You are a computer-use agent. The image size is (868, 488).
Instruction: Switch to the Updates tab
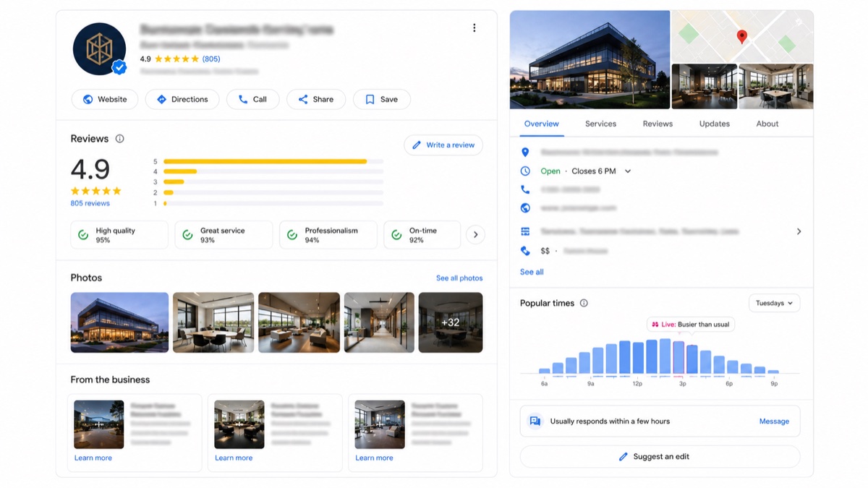(x=714, y=124)
